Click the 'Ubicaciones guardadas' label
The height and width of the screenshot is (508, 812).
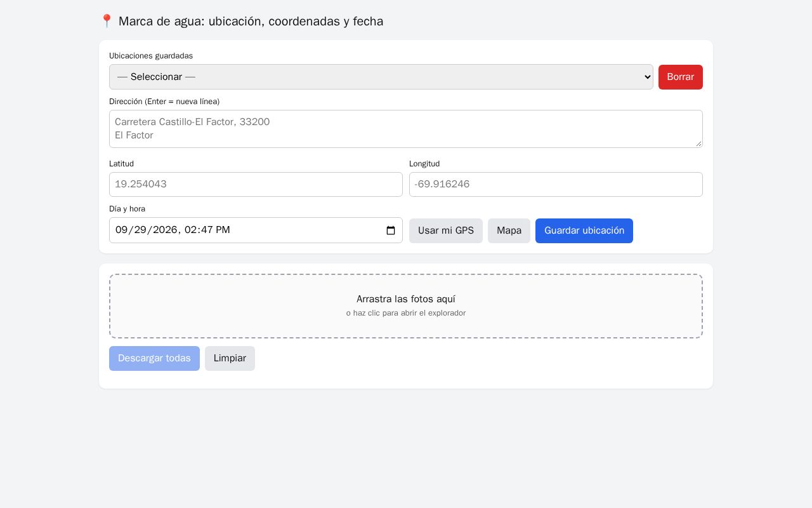pyautogui.click(x=151, y=56)
